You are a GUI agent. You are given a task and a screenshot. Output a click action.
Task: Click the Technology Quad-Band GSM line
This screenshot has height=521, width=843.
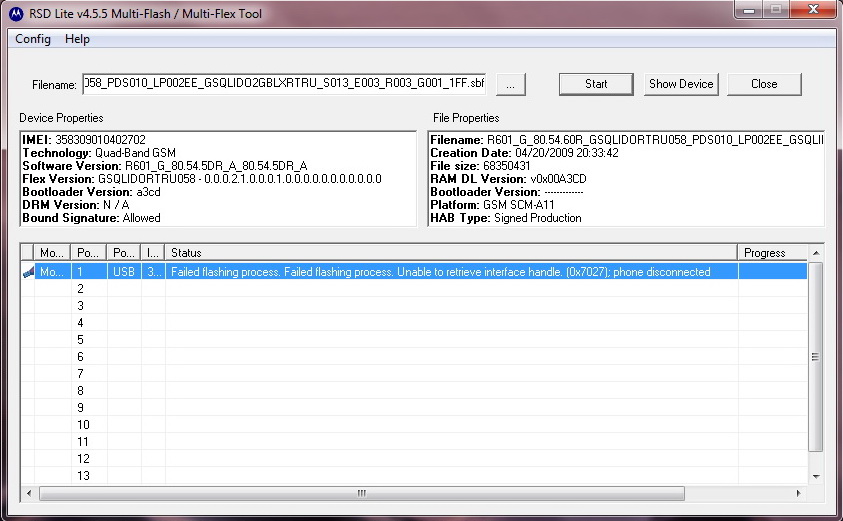99,153
